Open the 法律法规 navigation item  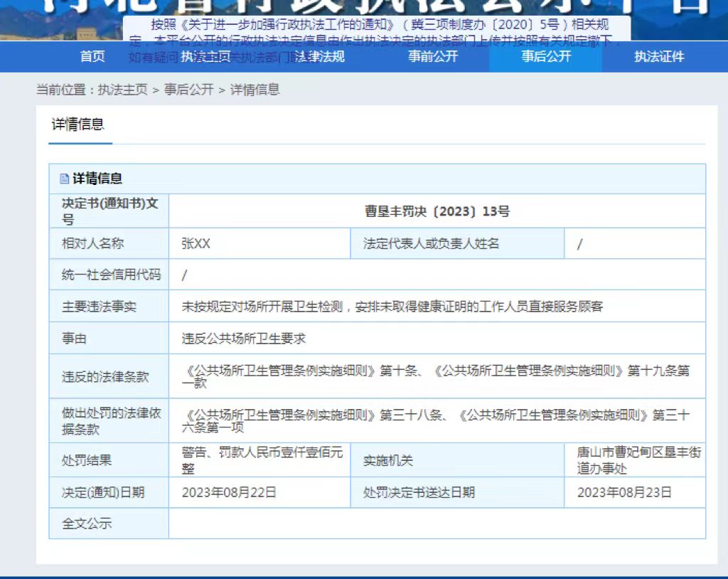point(319,57)
